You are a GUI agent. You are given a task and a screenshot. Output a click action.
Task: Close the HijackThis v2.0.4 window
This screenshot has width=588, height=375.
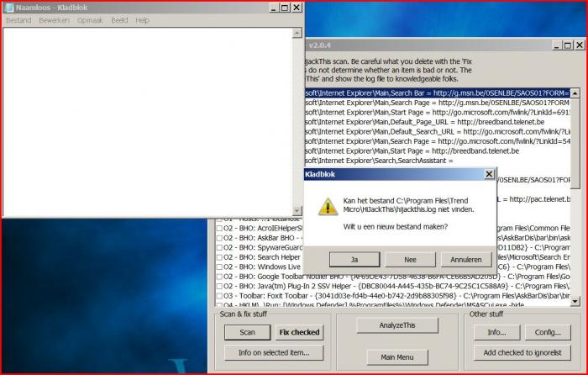580,45
